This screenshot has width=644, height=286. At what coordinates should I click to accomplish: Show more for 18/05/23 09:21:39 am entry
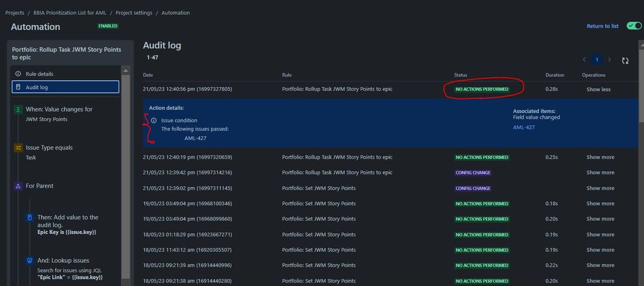point(600,265)
